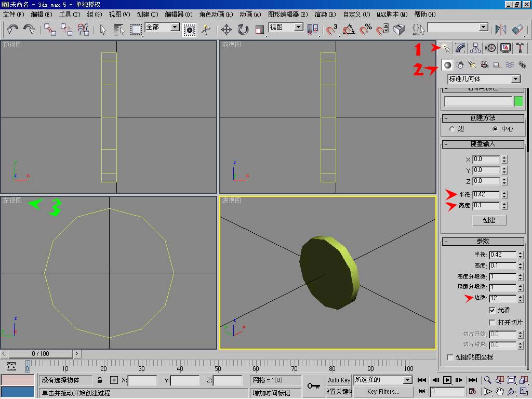Image resolution: width=532 pixels, height=399 pixels.
Task: Open the 创建(C) menu
Action: tap(148, 14)
